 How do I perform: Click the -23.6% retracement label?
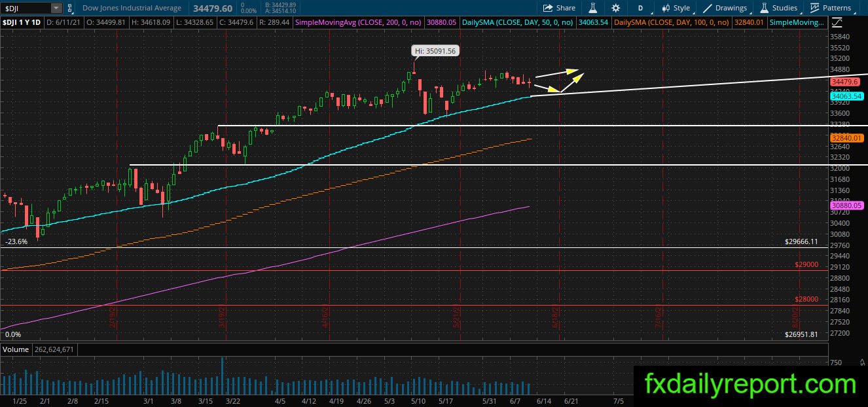coord(16,241)
